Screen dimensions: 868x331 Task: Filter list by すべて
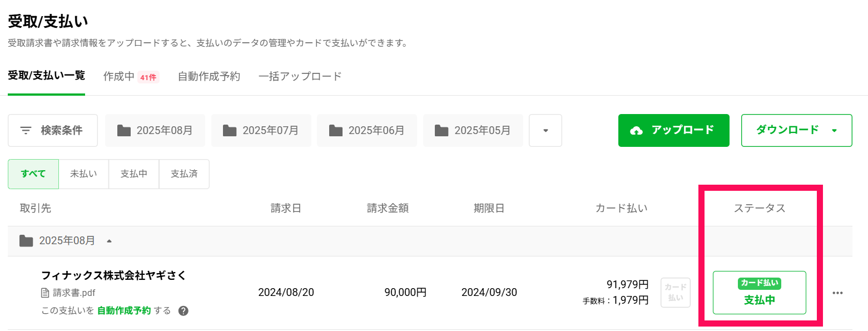pos(33,174)
